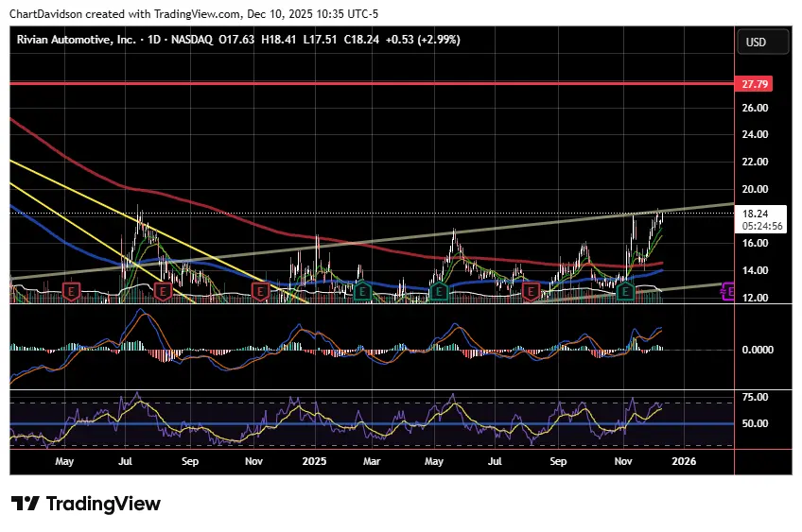Image resolution: width=802 pixels, height=532 pixels.
Task: Click the 26.00 price axis label
Action: pyautogui.click(x=755, y=108)
